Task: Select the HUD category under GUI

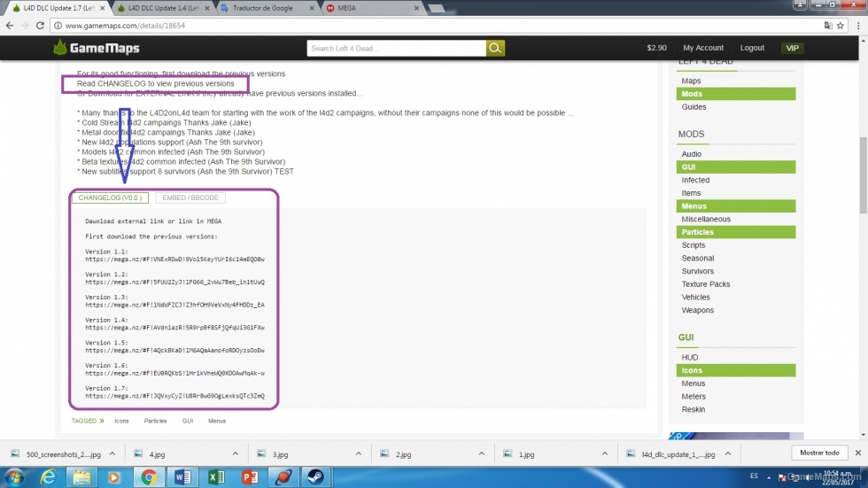Action: coord(690,358)
